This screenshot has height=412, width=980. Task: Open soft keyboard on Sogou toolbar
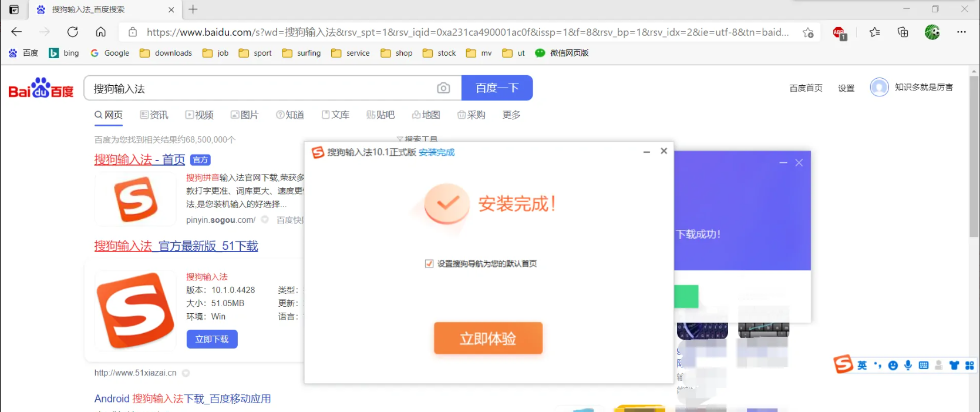click(x=924, y=366)
